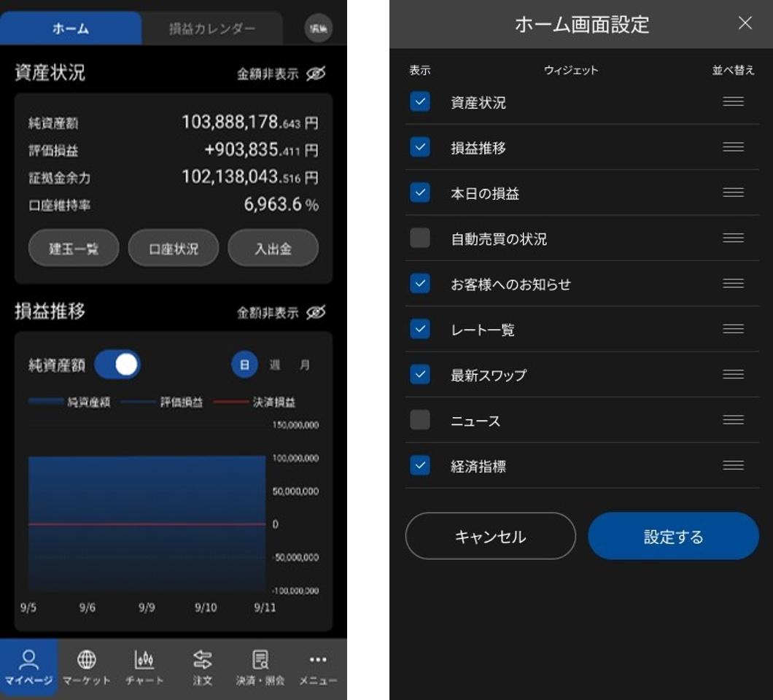This screenshot has height=700, width=773.
Task: Hide amounts with the 資産状況 eye icon
Action: coord(314,73)
